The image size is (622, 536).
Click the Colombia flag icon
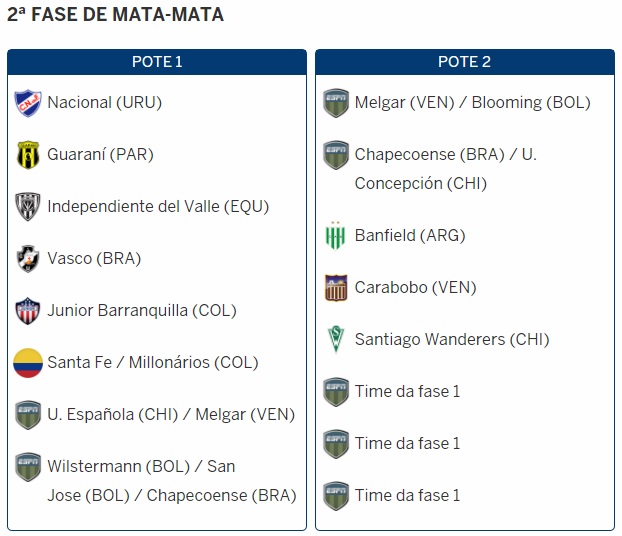(x=28, y=363)
